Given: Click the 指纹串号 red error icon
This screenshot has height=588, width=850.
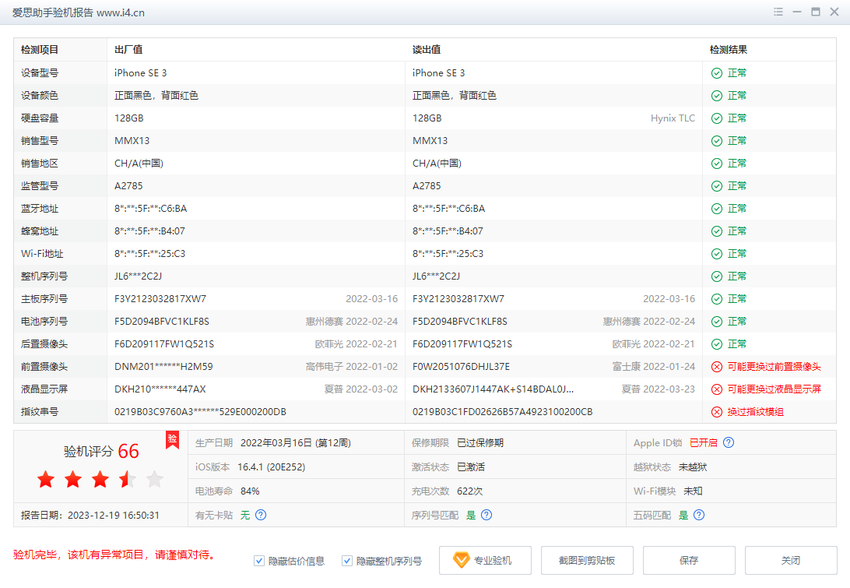Looking at the screenshot, I should pyautogui.click(x=717, y=412).
